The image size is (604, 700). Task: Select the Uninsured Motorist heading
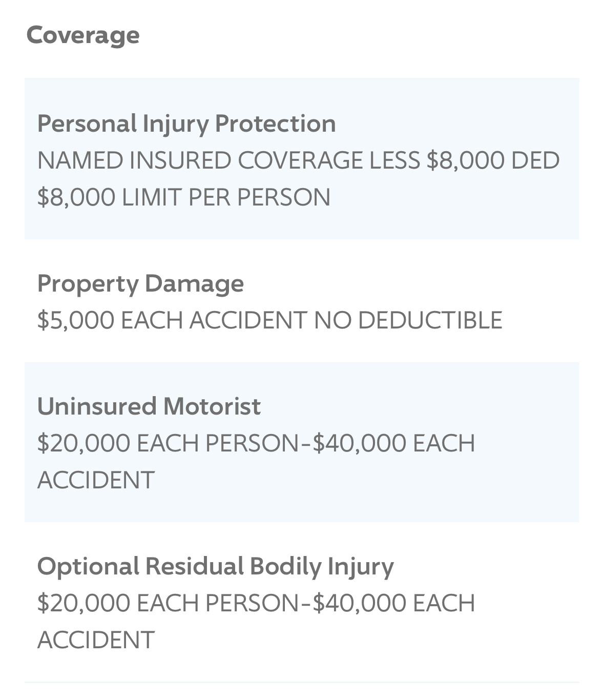point(149,406)
